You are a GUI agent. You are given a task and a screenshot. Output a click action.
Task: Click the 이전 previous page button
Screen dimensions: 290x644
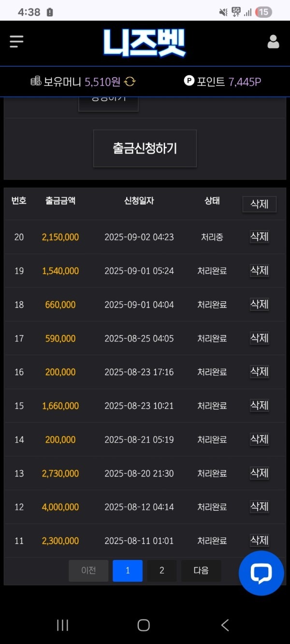pyautogui.click(x=88, y=571)
